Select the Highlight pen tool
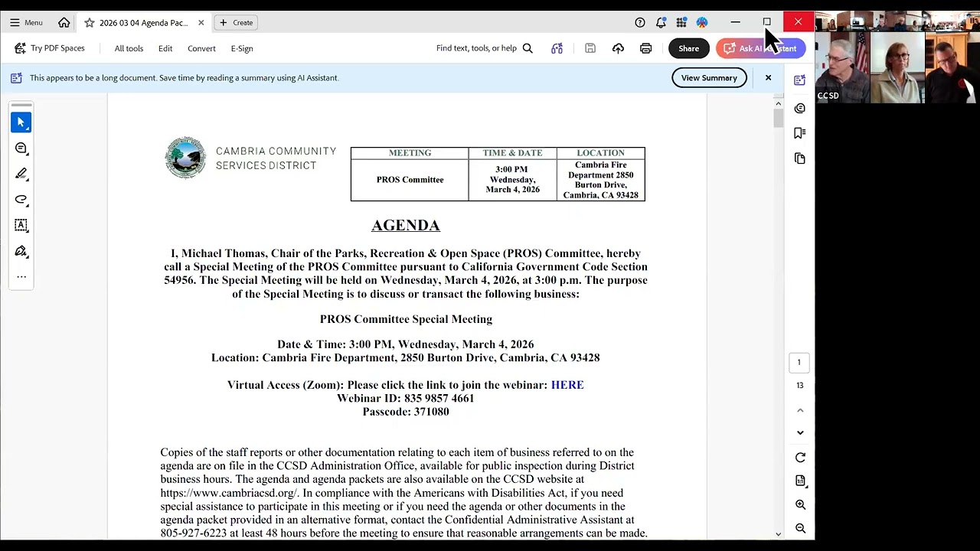This screenshot has width=980, height=551. pos(21,174)
